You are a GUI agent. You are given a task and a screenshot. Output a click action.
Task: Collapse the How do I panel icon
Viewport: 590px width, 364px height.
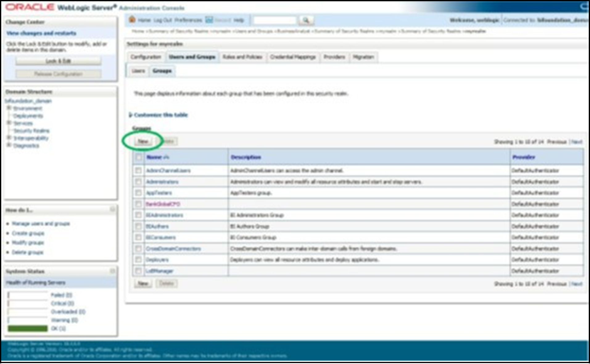113,209
